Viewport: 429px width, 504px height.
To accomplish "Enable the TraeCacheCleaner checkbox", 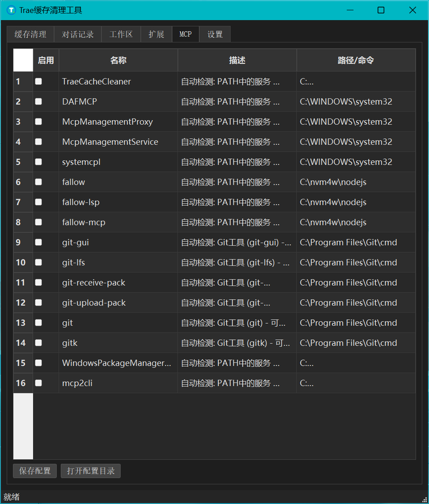I will pyautogui.click(x=39, y=81).
